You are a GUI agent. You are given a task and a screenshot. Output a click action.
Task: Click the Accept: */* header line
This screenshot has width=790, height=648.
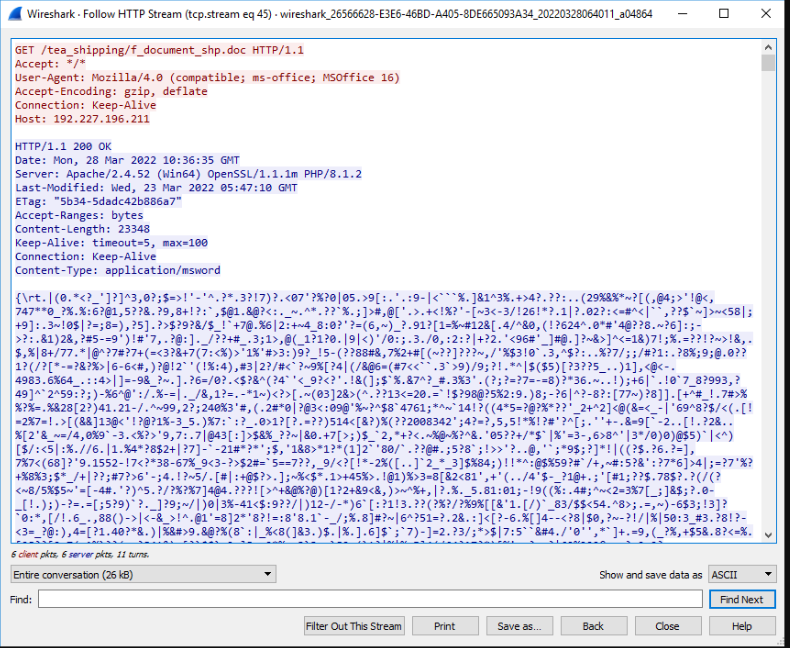coord(50,64)
